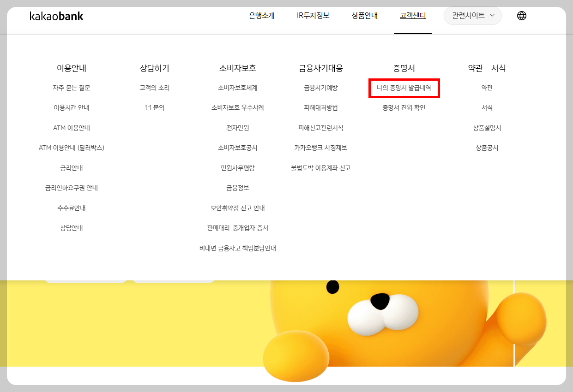Open 불법도박 이용계좌 신고 link
573x392 pixels.
click(x=321, y=168)
